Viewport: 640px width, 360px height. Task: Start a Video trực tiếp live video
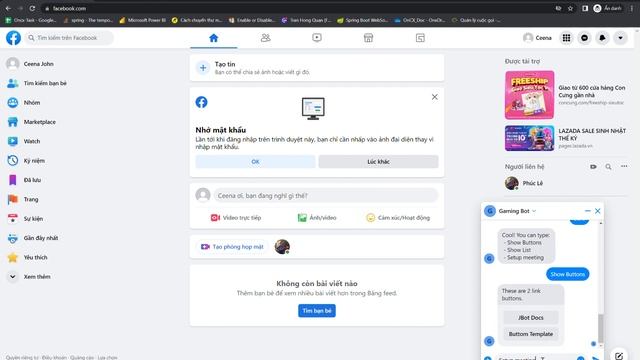[236, 218]
